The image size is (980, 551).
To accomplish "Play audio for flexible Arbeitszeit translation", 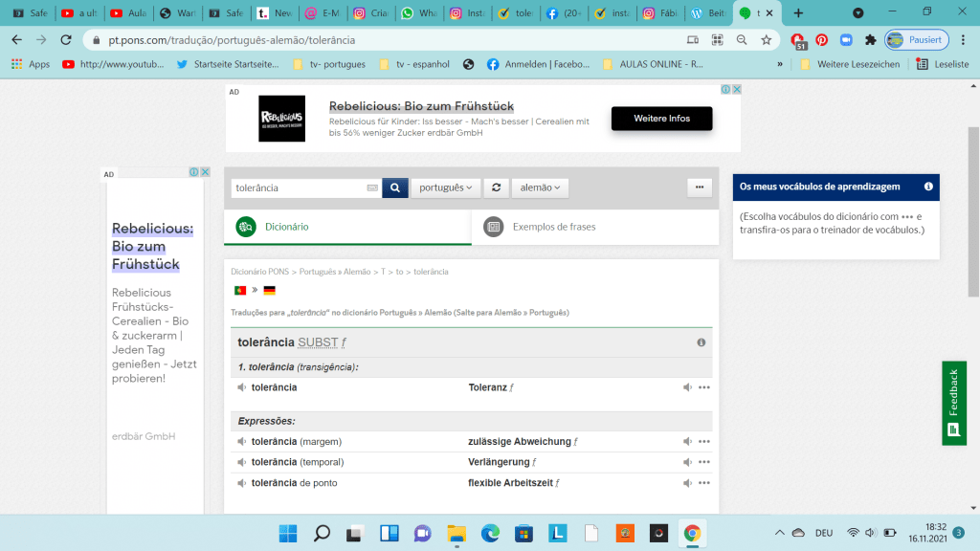I will tap(687, 483).
